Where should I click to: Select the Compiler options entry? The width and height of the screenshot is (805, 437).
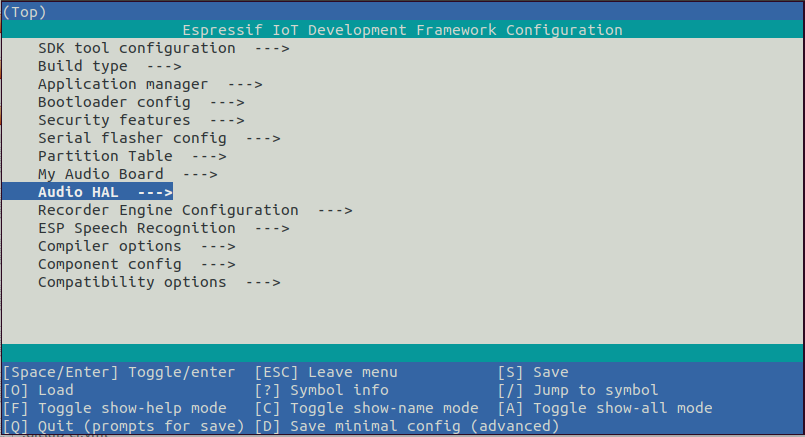(110, 246)
